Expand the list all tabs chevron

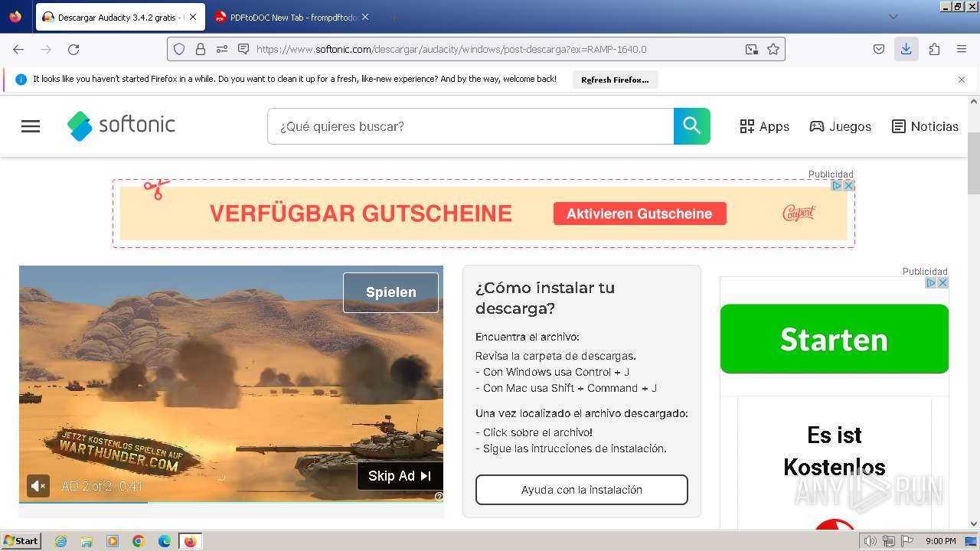[893, 17]
